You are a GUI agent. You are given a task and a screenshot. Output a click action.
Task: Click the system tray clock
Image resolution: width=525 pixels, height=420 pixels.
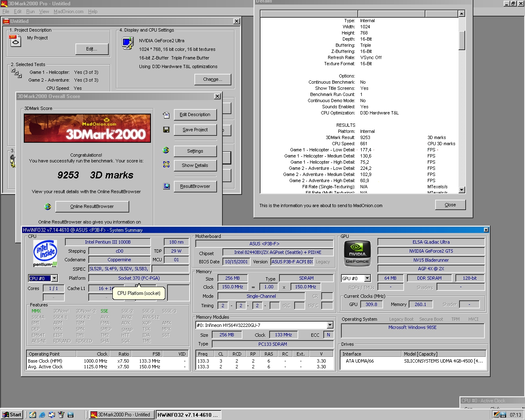(x=515, y=415)
